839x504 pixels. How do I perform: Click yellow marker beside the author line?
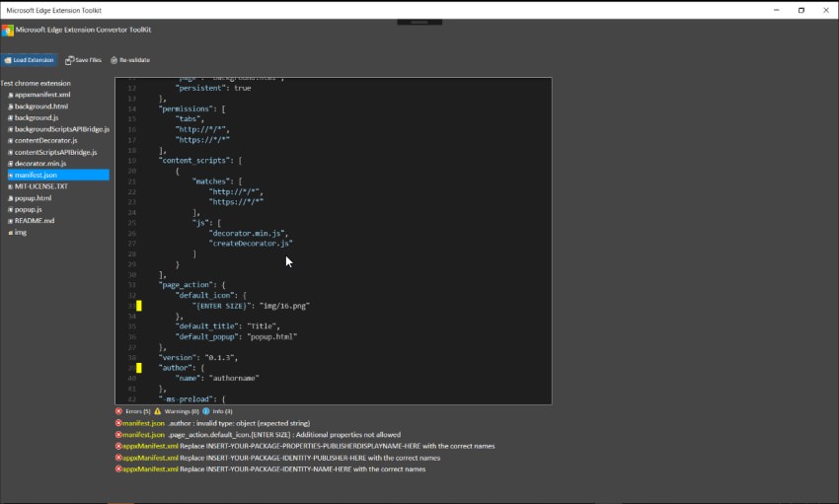pyautogui.click(x=138, y=367)
